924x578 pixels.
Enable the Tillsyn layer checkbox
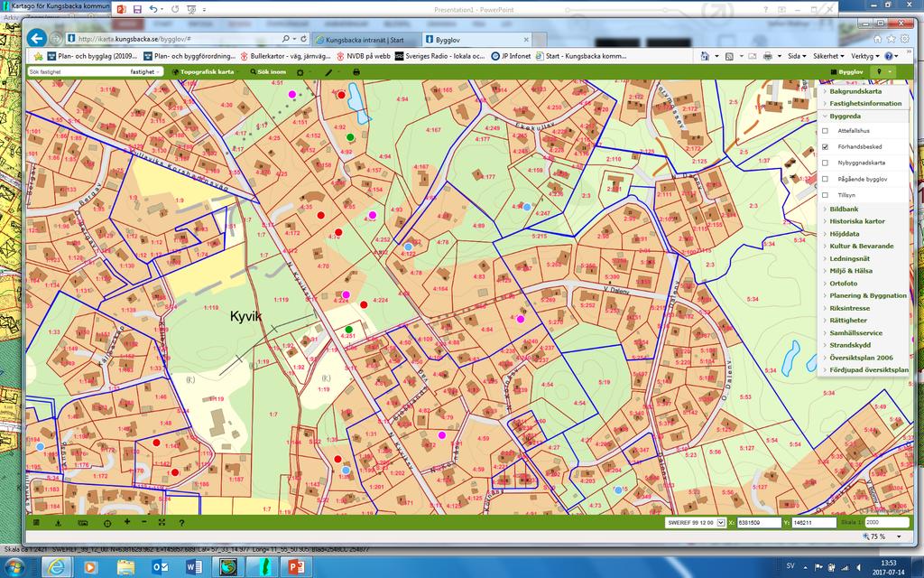pyautogui.click(x=825, y=195)
